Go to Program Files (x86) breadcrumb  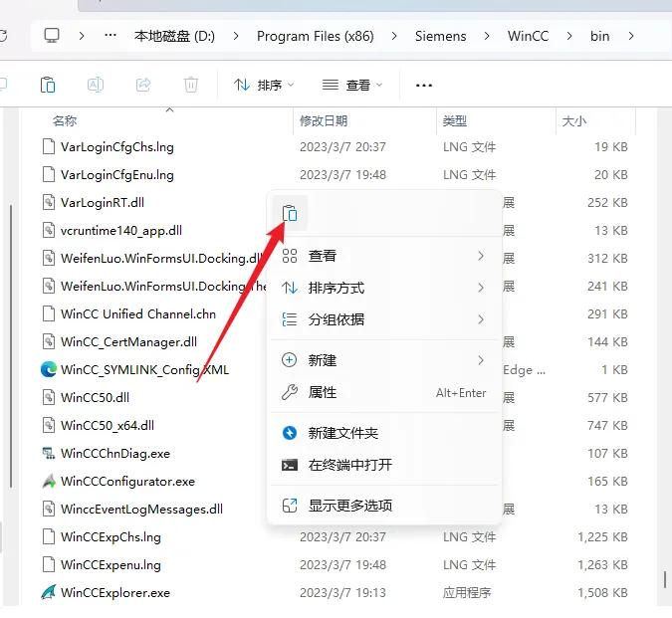(316, 36)
